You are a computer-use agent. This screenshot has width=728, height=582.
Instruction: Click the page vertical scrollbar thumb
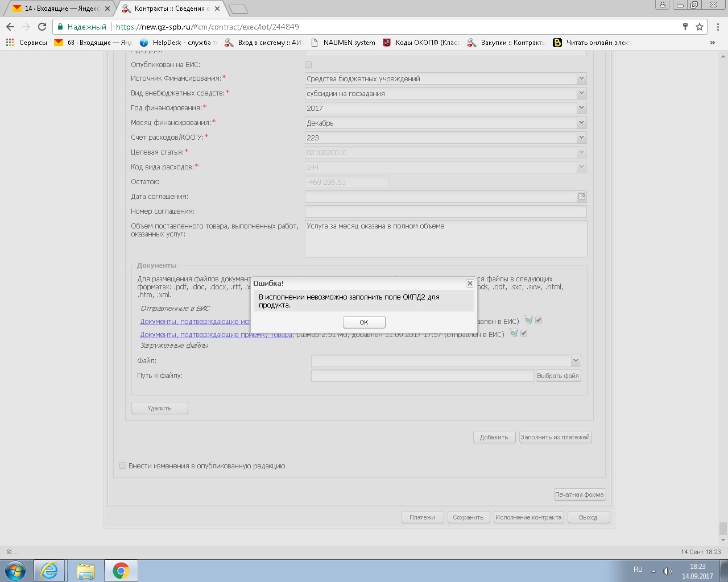(x=723, y=528)
